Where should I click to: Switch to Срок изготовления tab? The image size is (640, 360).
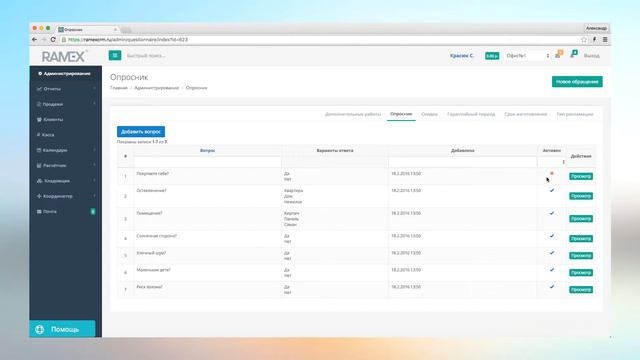tap(525, 114)
